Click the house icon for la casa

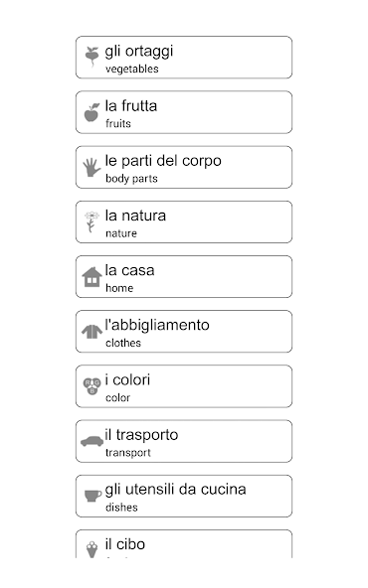coord(92,277)
